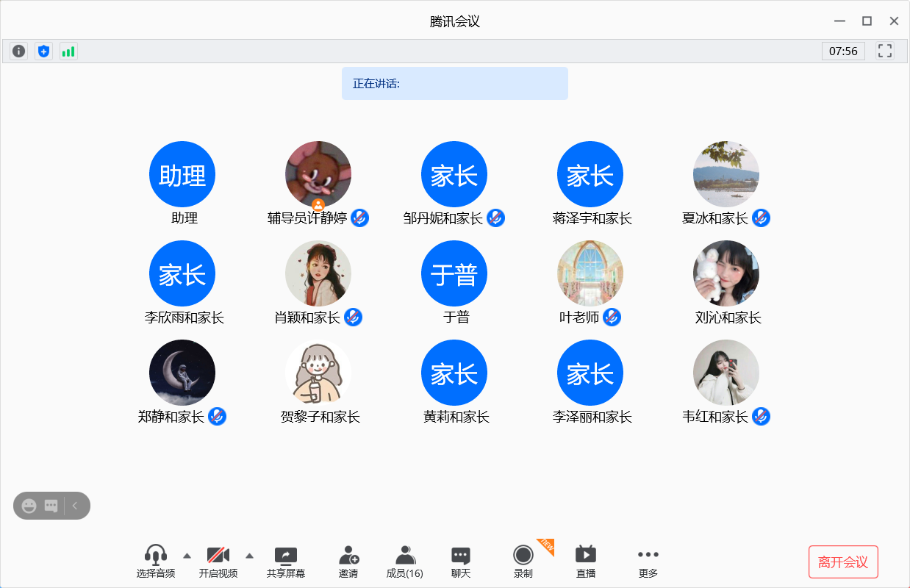Open the blue security shield icon
Screen dimensions: 910x588
(x=44, y=51)
